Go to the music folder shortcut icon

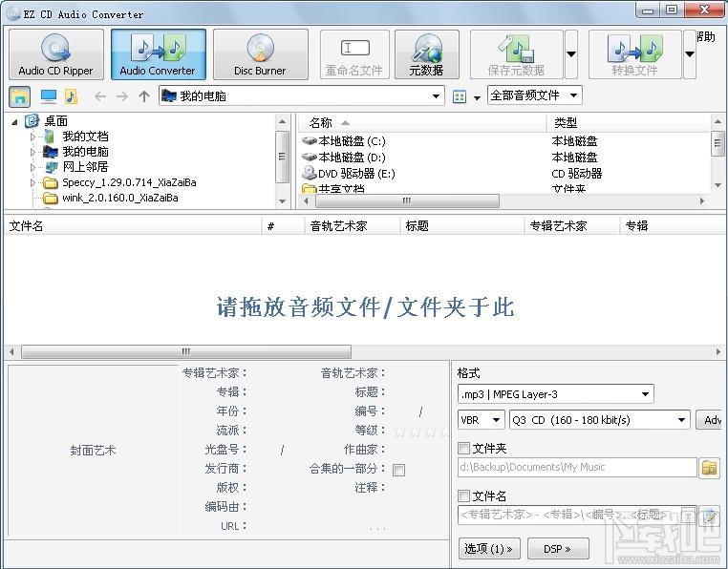[71, 96]
